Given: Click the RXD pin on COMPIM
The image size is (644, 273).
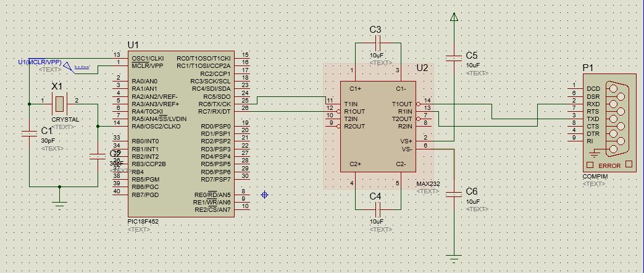Looking at the screenshot, I should coord(593,104).
